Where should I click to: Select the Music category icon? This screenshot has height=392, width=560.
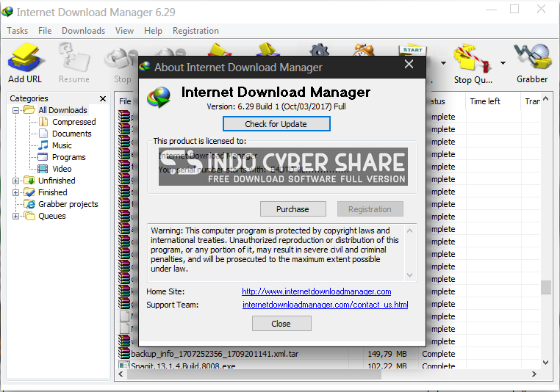click(x=43, y=145)
